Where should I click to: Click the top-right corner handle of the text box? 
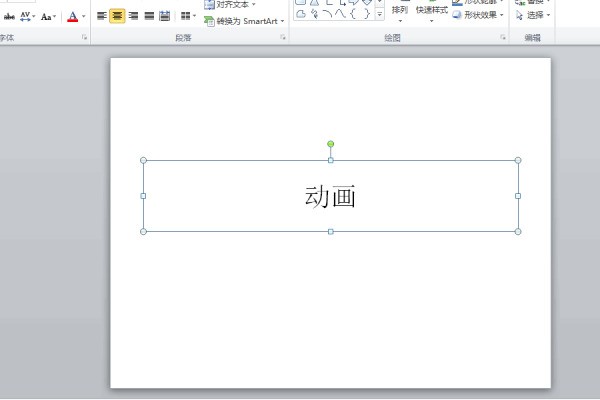click(x=518, y=160)
